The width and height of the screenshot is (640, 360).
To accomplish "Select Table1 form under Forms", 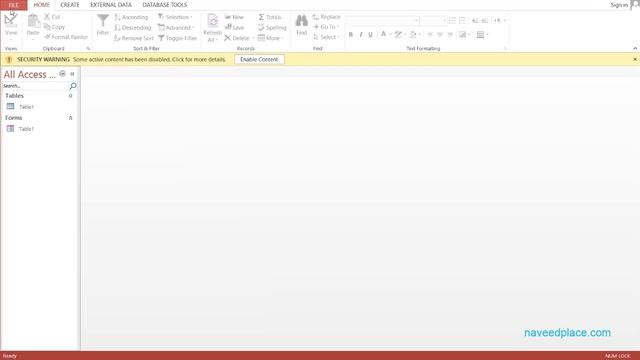I will point(27,129).
